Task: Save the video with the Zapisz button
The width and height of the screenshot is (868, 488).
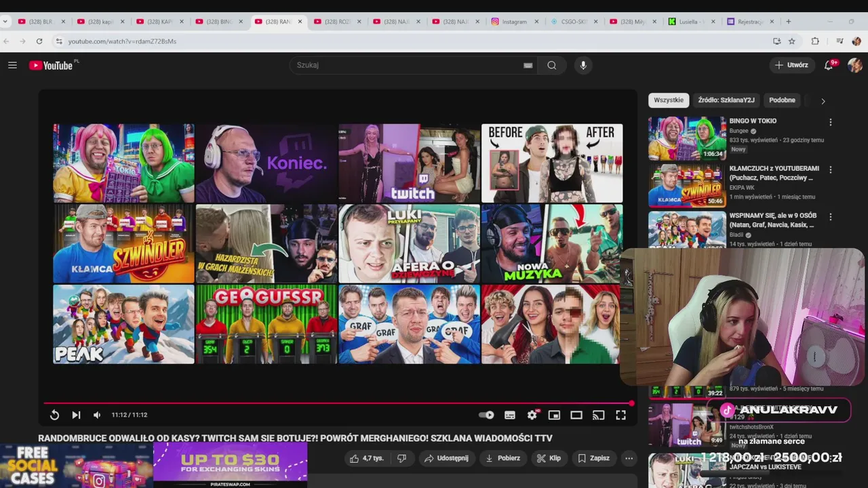Action: (x=593, y=458)
